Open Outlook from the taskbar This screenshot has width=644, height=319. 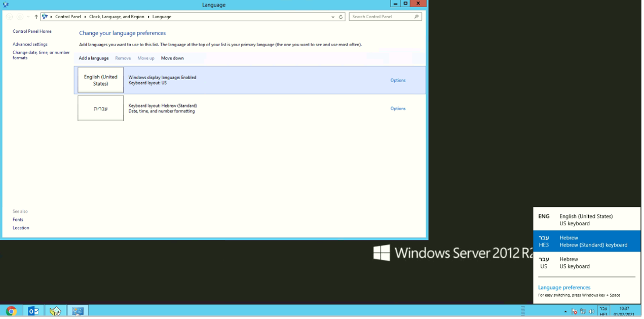[x=33, y=311]
